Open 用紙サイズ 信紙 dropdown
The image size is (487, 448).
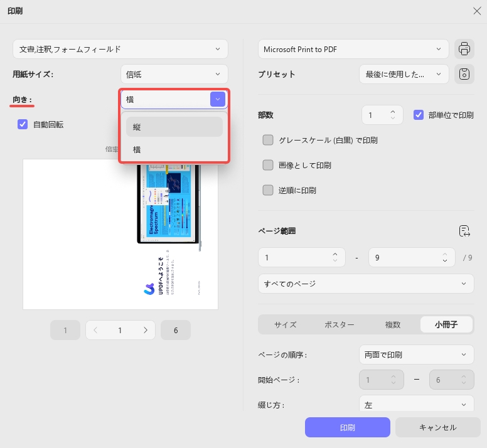pyautogui.click(x=174, y=74)
